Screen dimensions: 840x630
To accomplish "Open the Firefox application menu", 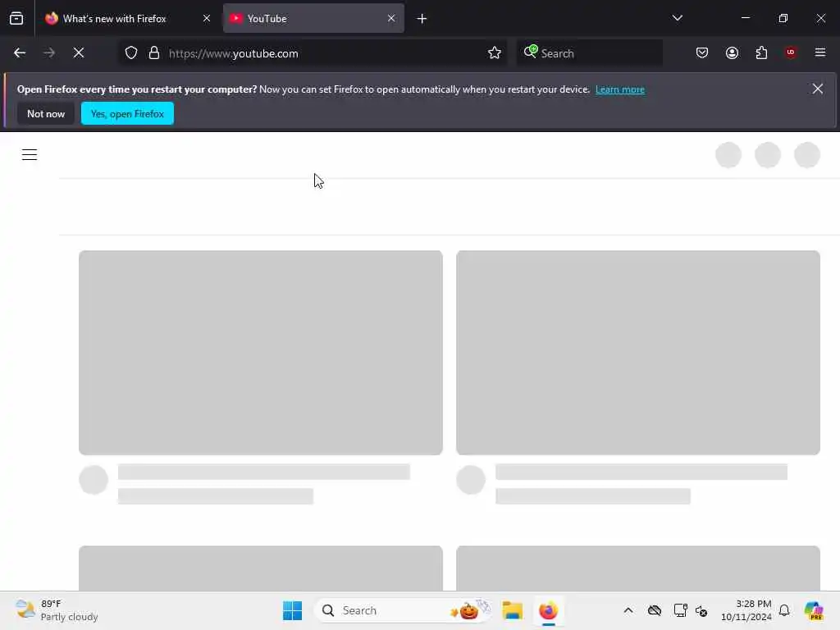I will pos(819,52).
